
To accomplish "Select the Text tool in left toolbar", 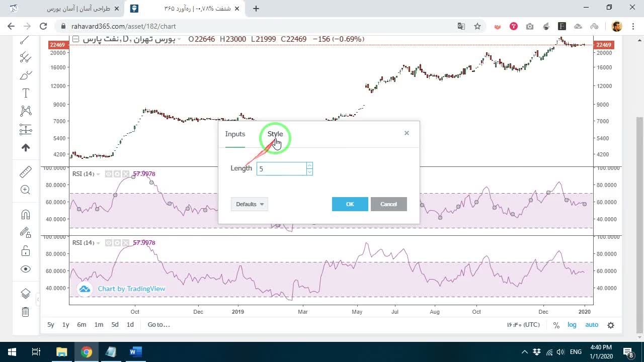I will [26, 93].
